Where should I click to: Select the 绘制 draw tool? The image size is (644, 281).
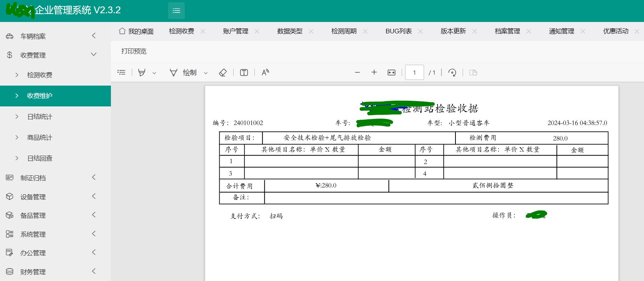click(x=183, y=72)
